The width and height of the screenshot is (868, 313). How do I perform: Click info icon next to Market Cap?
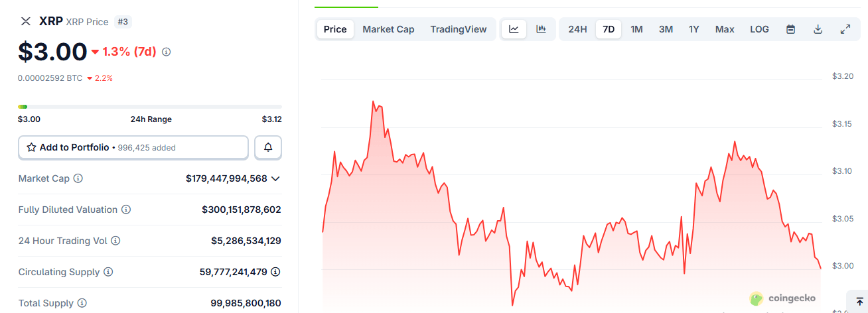coord(78,178)
